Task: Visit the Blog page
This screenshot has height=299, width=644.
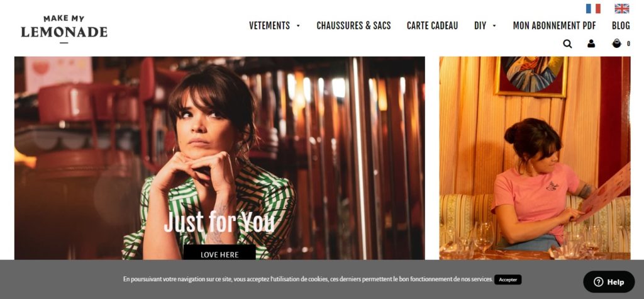Action: 621,26
